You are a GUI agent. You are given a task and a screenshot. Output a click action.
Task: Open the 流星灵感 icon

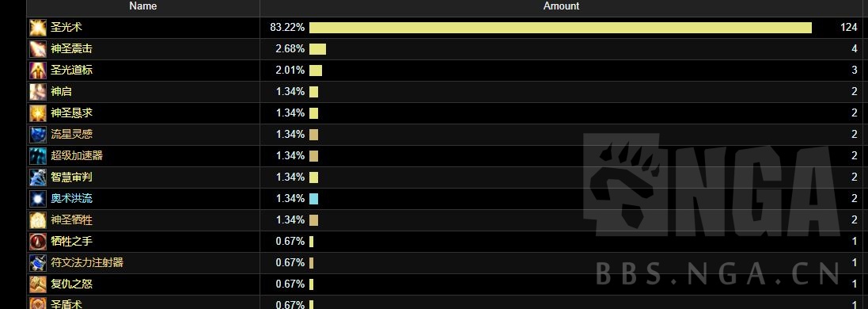tap(38, 134)
